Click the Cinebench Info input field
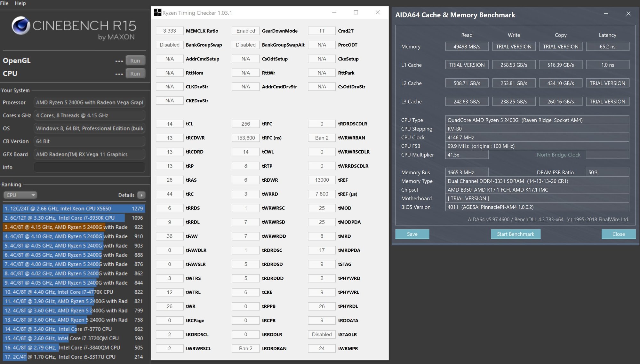The width and height of the screenshot is (640, 364). pos(89,167)
